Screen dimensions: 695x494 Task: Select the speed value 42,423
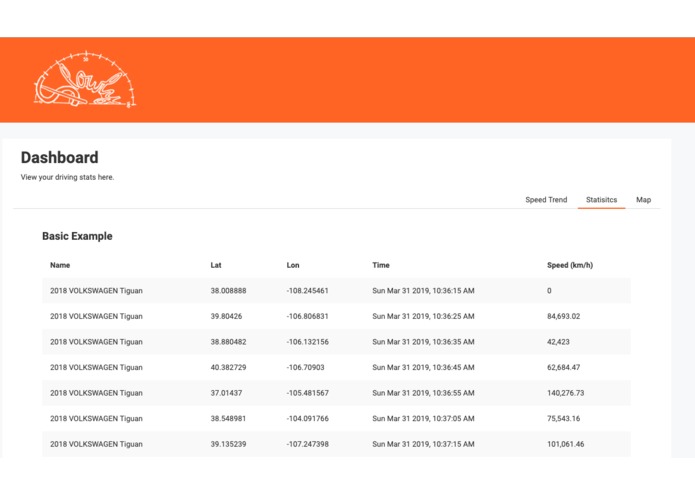pyautogui.click(x=558, y=342)
